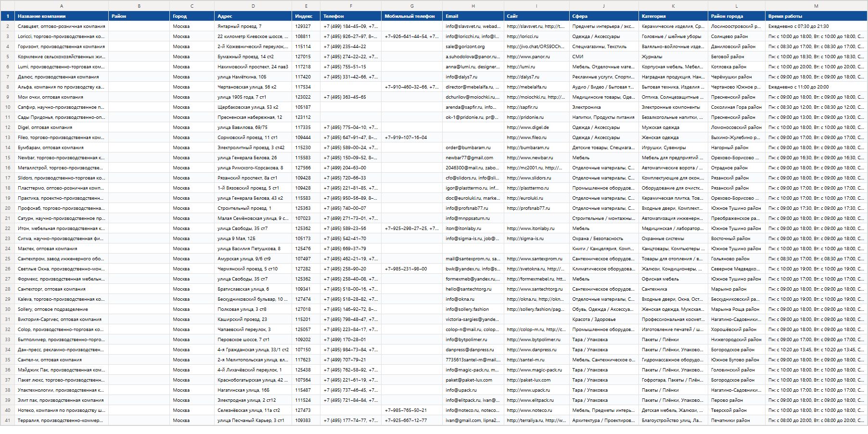
Task: Select cell 'Бумбарам, оптовая компания'
Action: tap(62, 148)
